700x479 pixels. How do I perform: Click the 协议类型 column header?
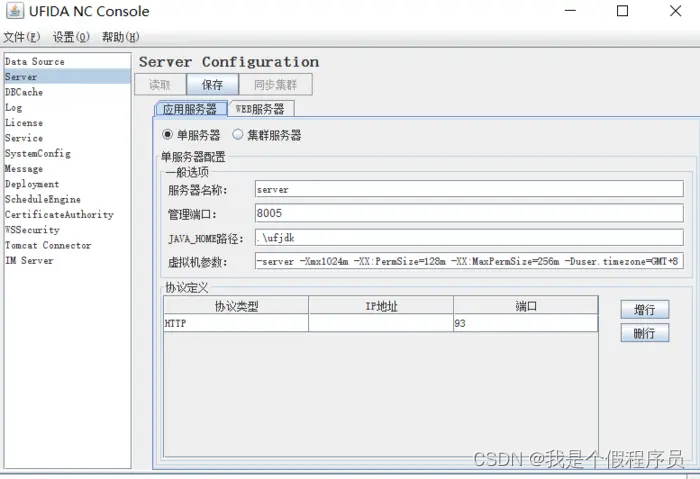[x=236, y=306]
